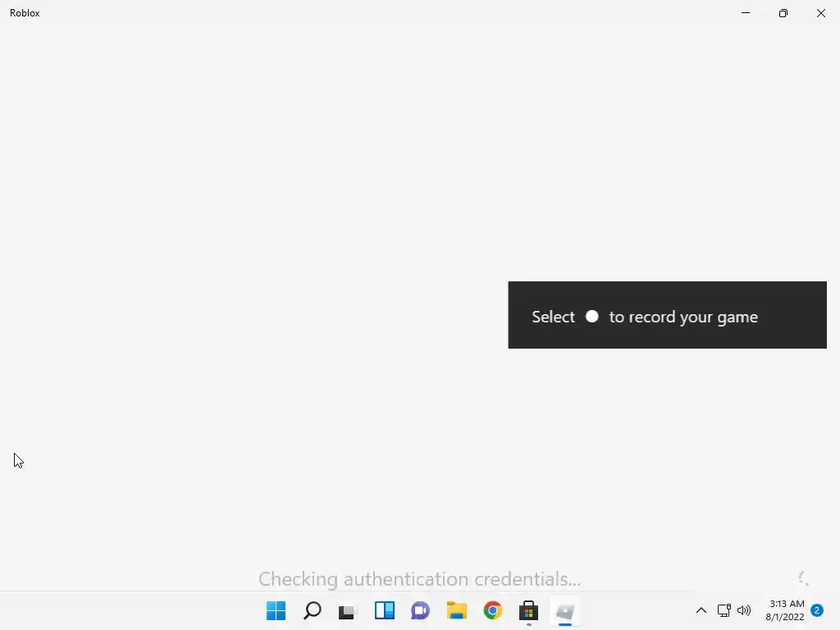Select the Roblox taskbar icon
Image resolution: width=840 pixels, height=630 pixels.
565,610
